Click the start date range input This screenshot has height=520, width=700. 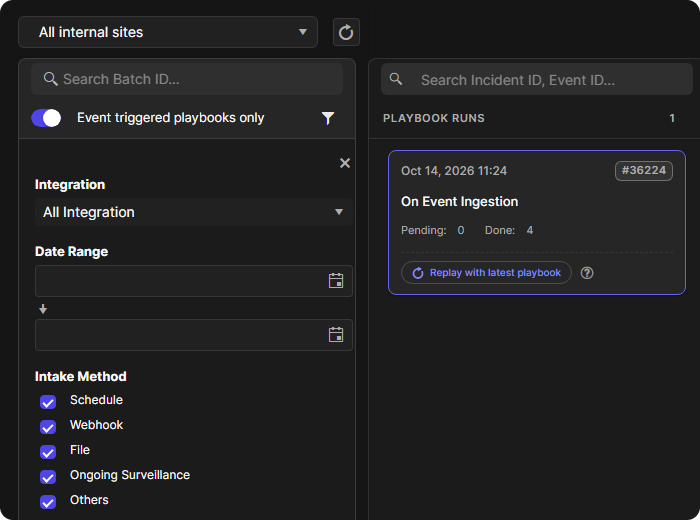click(194, 281)
